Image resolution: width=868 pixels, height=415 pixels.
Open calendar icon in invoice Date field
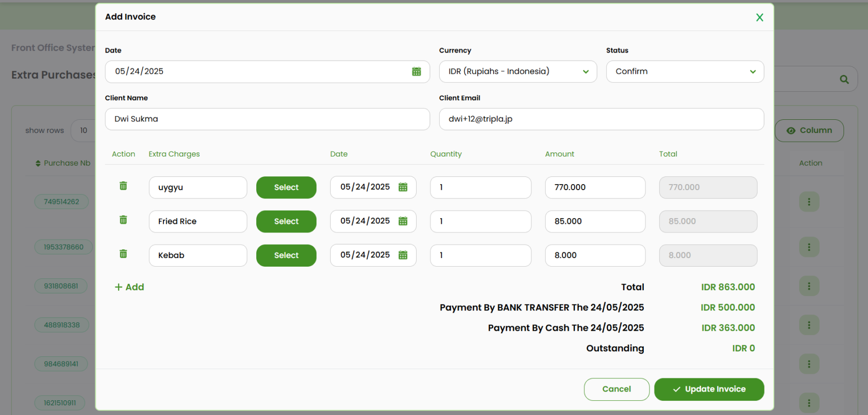[x=416, y=71]
